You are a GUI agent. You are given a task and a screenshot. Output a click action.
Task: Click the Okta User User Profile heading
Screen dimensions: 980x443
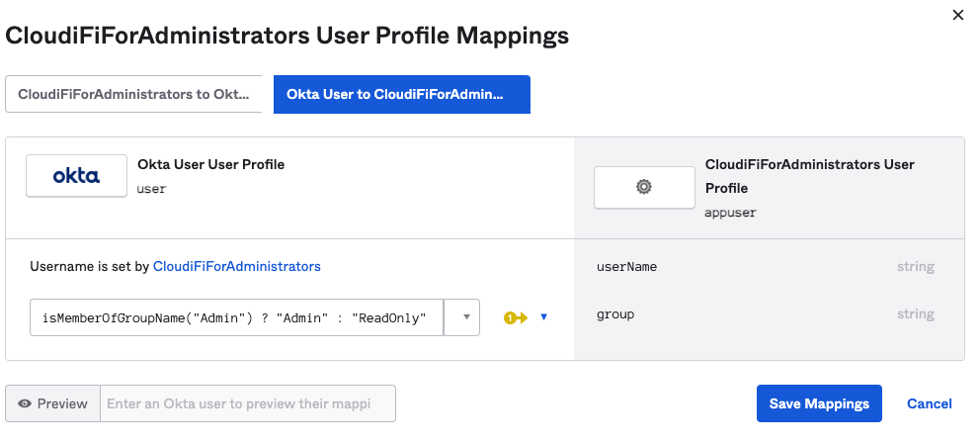tap(211, 164)
